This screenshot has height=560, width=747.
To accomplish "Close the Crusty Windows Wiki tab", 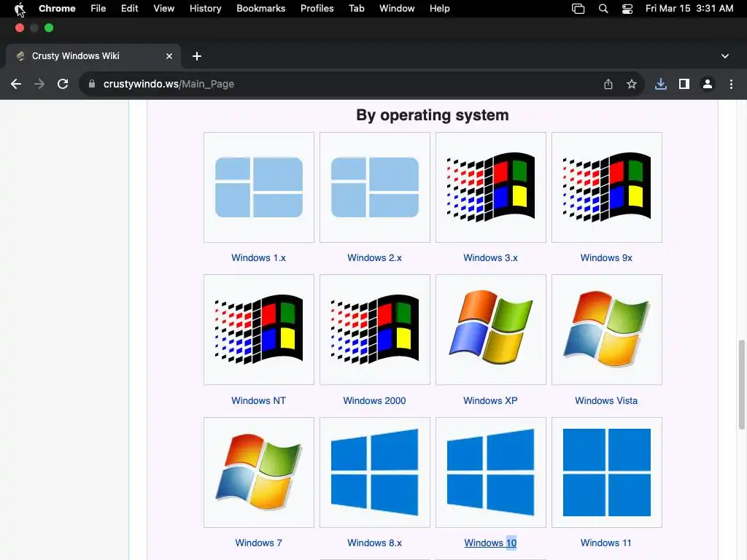I will click(169, 56).
